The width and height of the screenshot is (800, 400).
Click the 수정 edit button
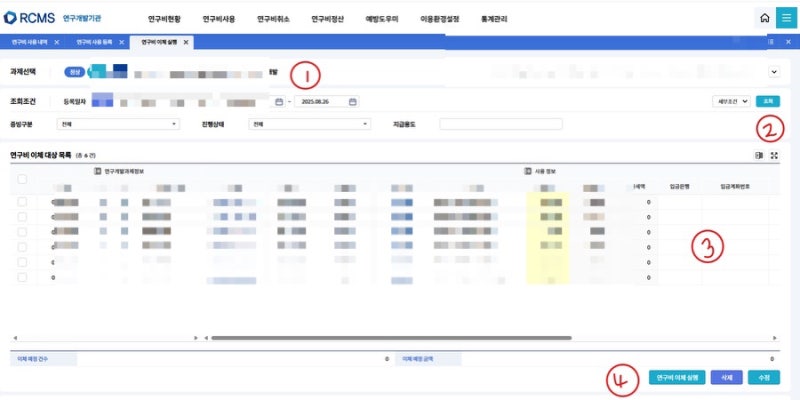(x=764, y=378)
